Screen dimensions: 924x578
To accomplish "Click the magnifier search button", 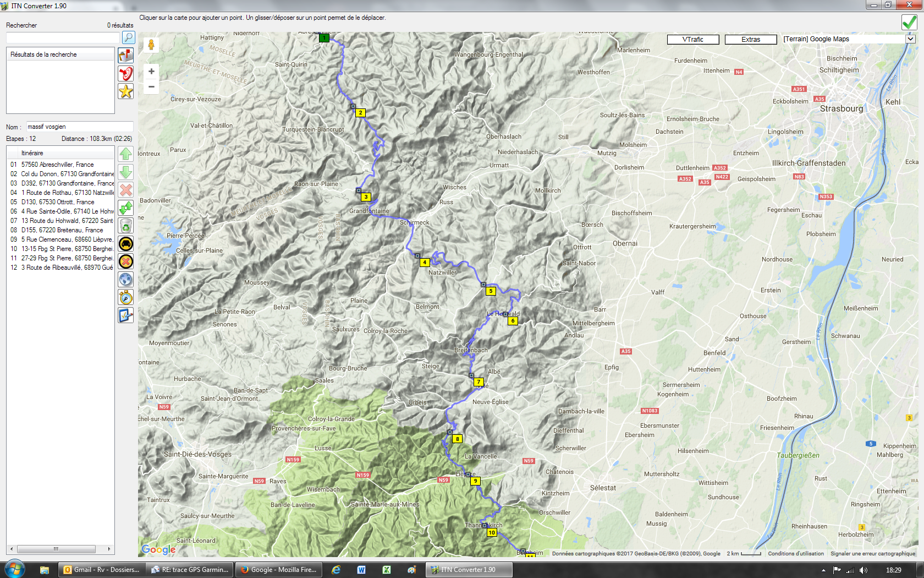I will tap(128, 37).
